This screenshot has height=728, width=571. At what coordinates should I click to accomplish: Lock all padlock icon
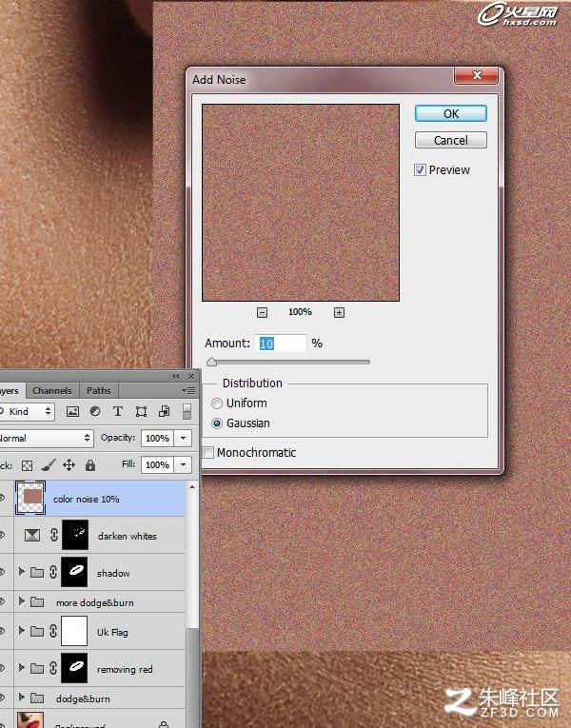[90, 464]
